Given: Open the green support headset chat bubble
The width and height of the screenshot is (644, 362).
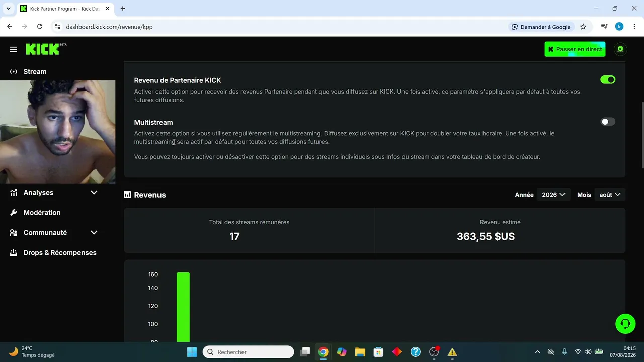Looking at the screenshot, I should point(625,324).
